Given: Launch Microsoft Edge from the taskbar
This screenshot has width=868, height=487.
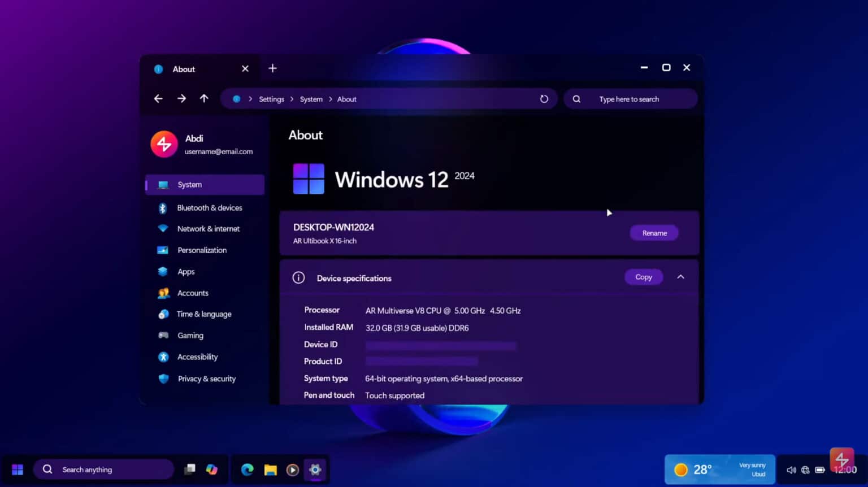Looking at the screenshot, I should tap(248, 469).
